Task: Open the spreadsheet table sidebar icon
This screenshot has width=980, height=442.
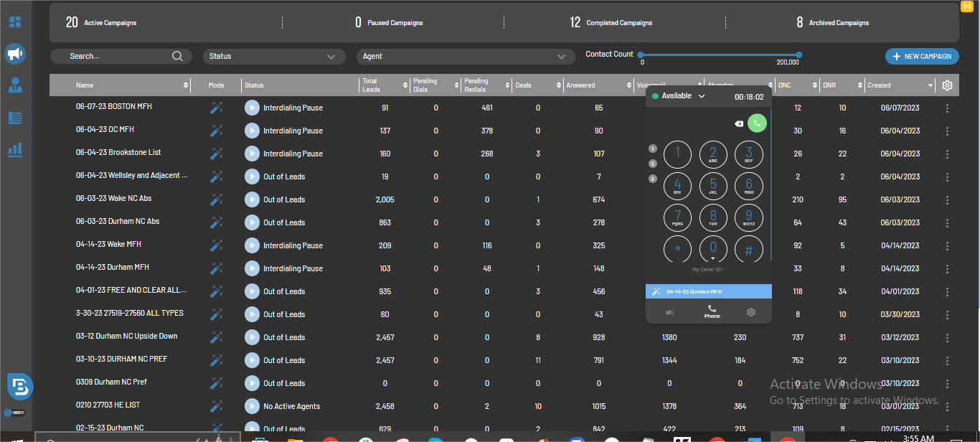Action: point(15,118)
